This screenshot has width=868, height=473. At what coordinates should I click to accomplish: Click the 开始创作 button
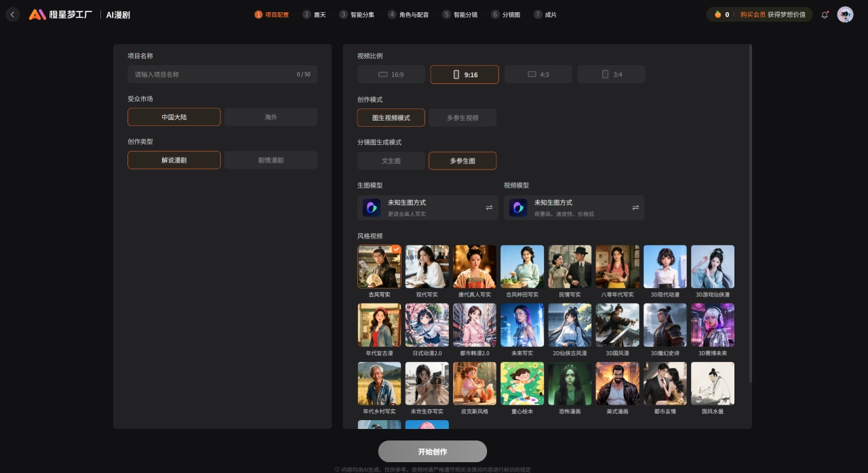click(433, 451)
